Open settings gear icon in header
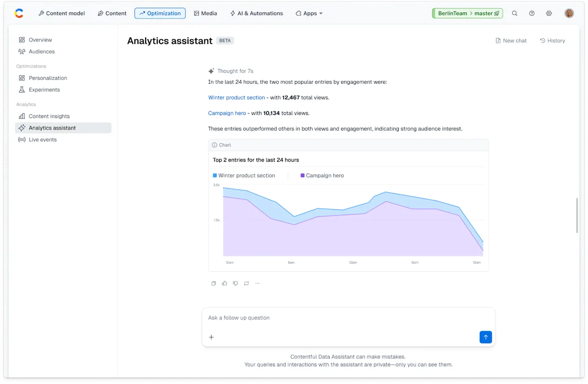This screenshot has height=384, width=588. [x=549, y=13]
